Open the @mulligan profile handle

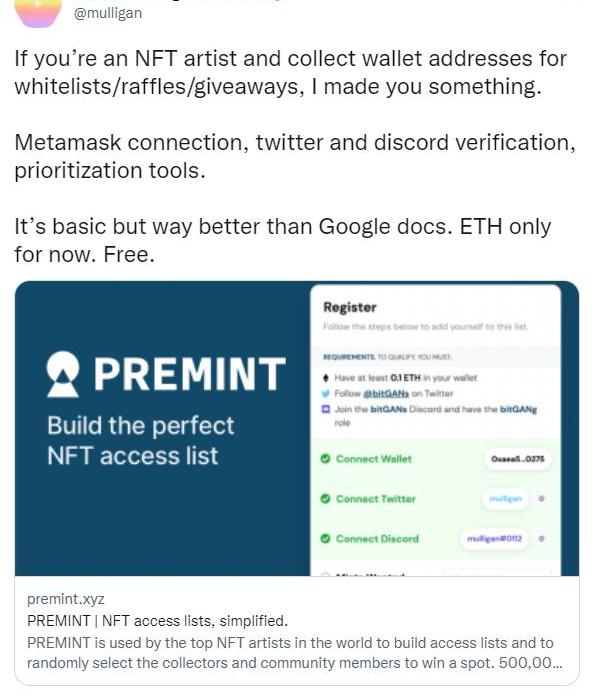coord(108,13)
